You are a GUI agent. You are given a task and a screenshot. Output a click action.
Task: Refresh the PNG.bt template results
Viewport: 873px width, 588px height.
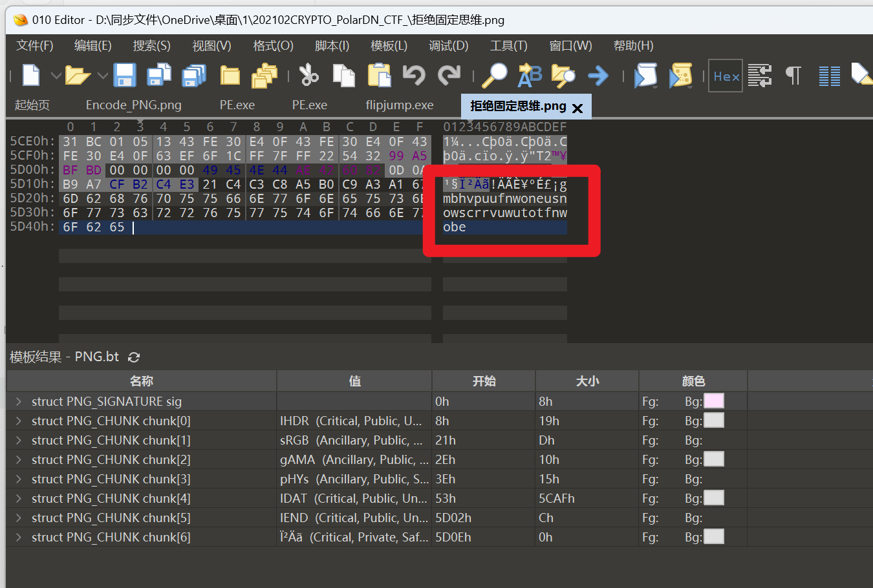(134, 357)
